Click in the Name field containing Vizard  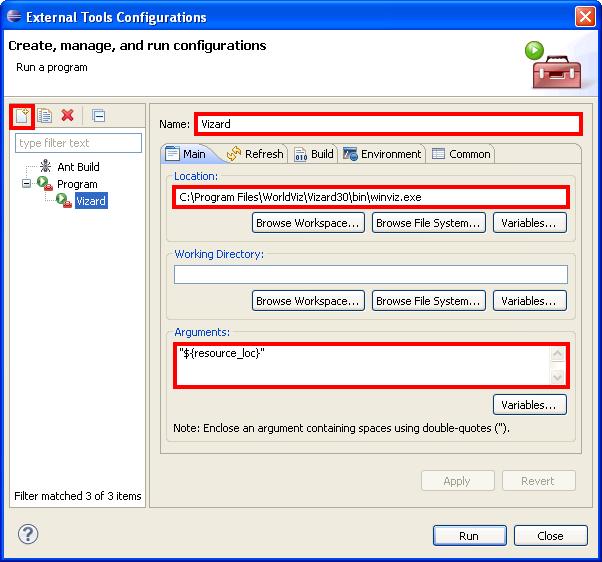[388, 124]
